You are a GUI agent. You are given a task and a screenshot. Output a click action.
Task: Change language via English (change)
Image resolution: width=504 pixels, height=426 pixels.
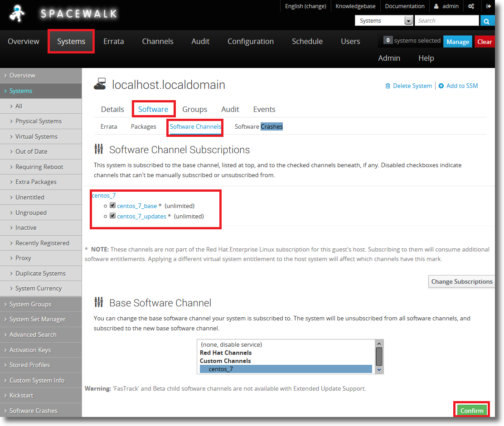(305, 6)
